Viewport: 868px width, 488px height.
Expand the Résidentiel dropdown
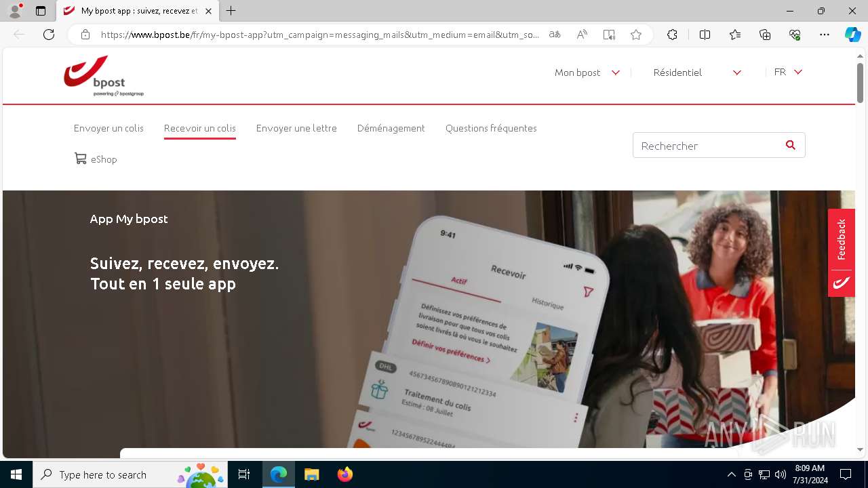pos(697,73)
